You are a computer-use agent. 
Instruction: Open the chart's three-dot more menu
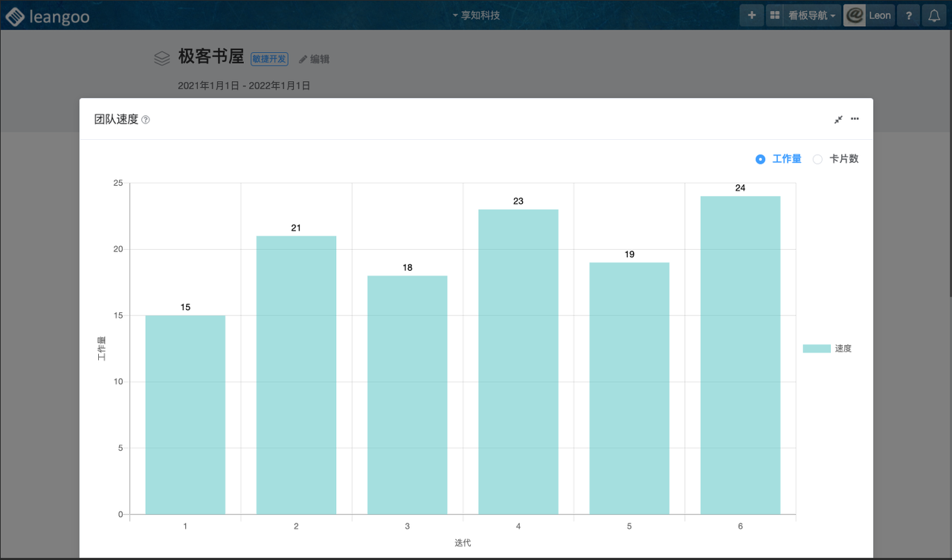(855, 119)
